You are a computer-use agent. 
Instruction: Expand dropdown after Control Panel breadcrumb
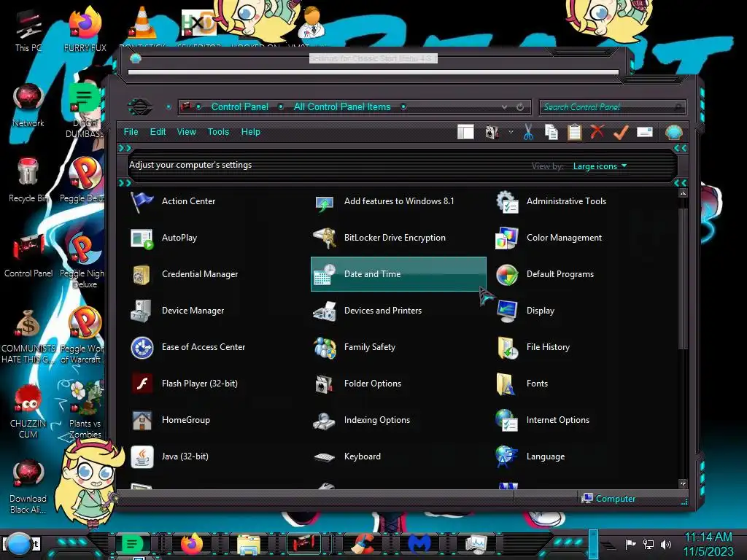pyautogui.click(x=281, y=106)
